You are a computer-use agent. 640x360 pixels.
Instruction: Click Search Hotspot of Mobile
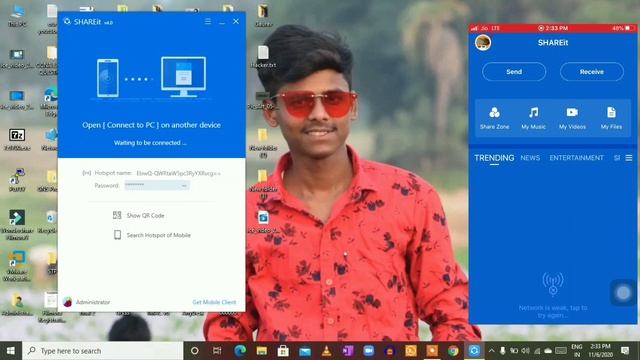coord(158,235)
